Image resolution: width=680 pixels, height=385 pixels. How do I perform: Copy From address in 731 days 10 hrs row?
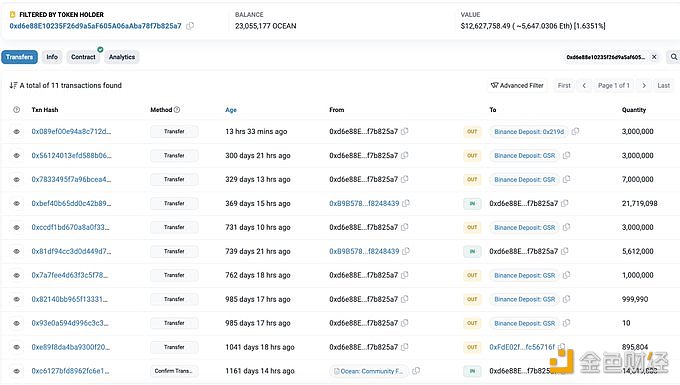[x=405, y=227]
